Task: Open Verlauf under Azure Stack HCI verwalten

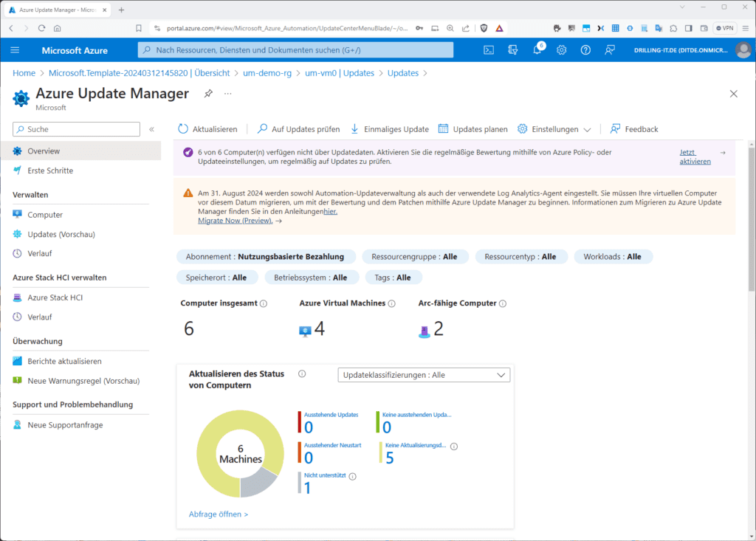Action: tap(40, 317)
